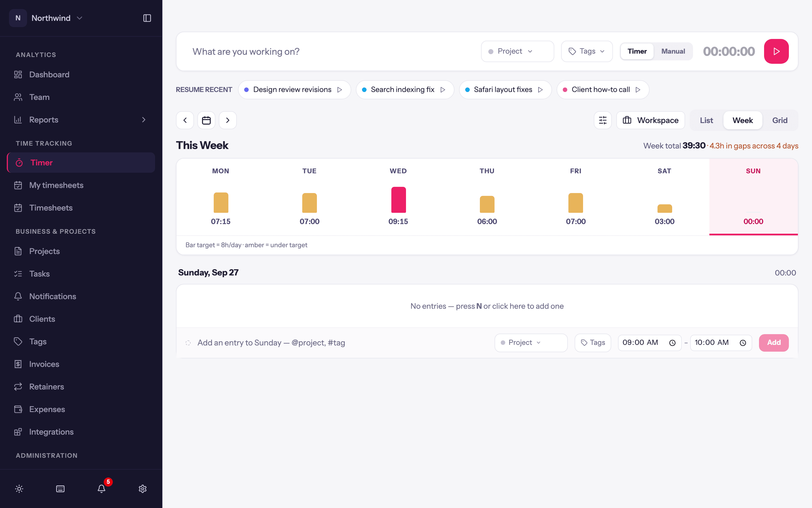Image resolution: width=812 pixels, height=508 pixels.
Task: Resume Client how-to call play icon
Action: (638, 90)
